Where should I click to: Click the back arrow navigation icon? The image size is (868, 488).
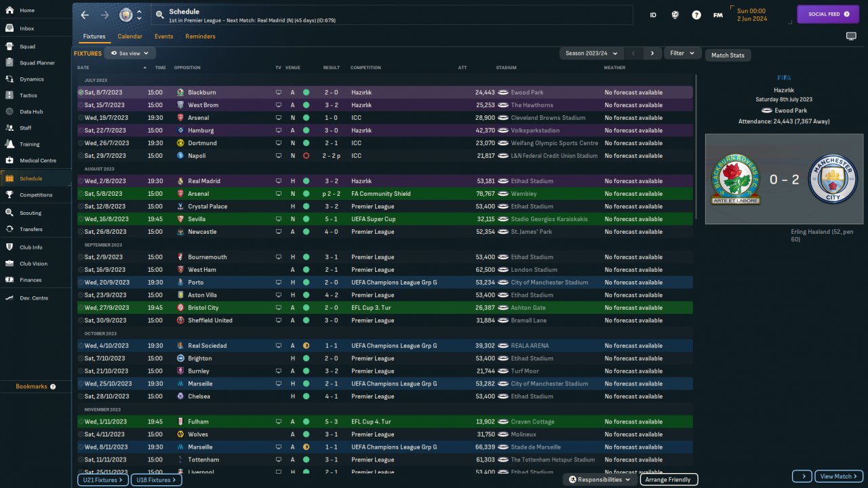click(x=85, y=15)
